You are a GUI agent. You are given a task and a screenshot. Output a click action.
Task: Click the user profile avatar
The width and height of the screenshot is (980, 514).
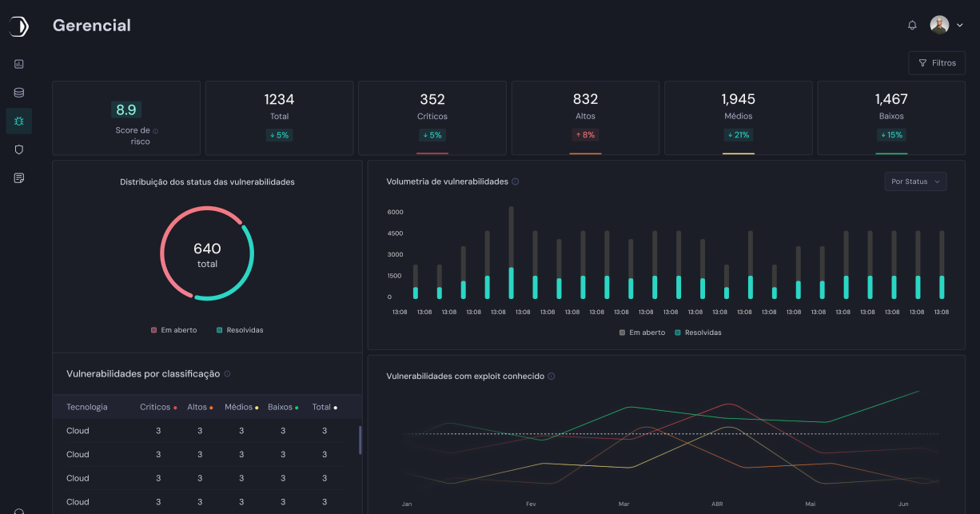[939, 26]
